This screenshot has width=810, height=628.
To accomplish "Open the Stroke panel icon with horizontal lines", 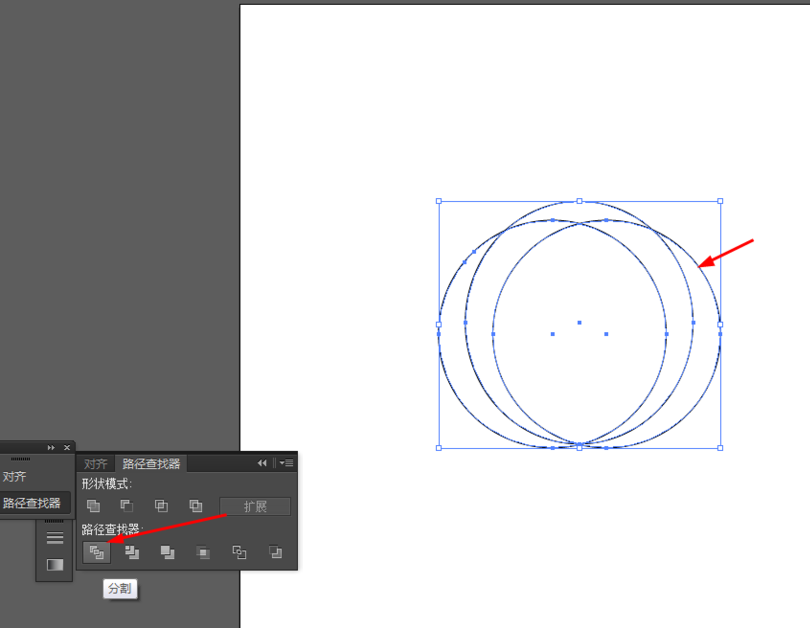I will tap(55, 538).
